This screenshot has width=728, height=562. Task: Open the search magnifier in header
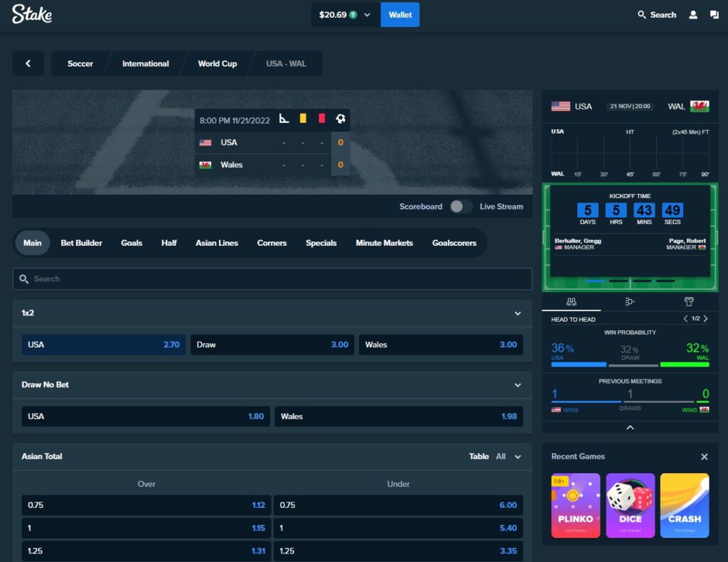(642, 15)
